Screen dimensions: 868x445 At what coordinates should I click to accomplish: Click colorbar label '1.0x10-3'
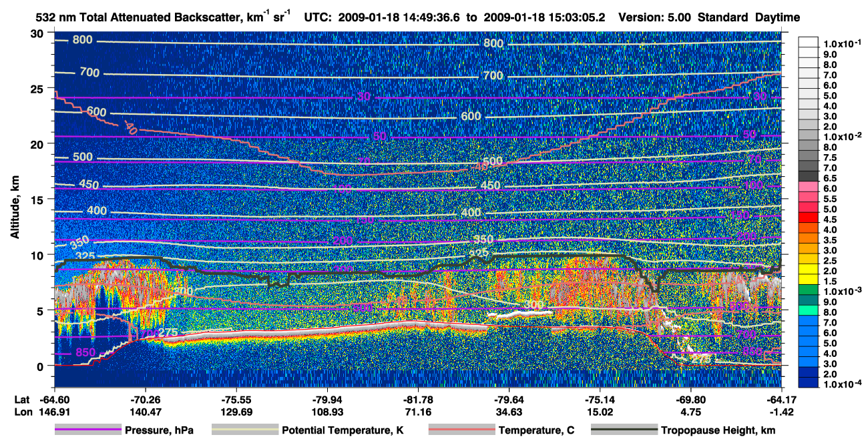click(841, 292)
